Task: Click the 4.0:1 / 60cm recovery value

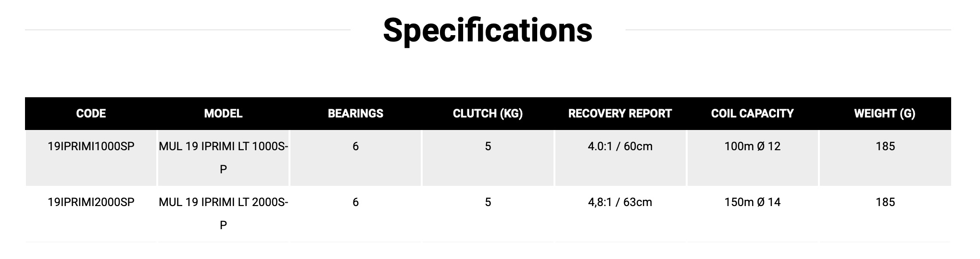Action: click(620, 146)
